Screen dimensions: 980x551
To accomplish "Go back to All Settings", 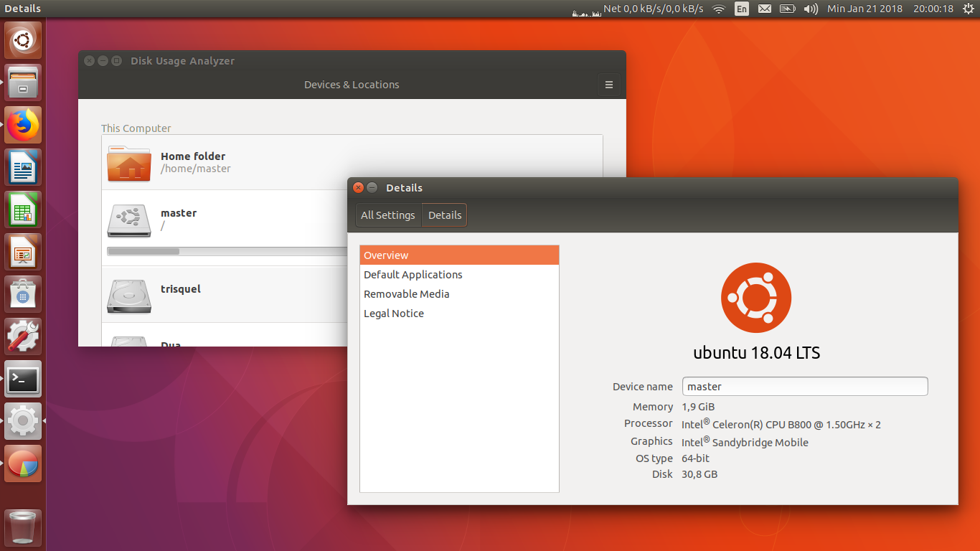I will pyautogui.click(x=388, y=215).
